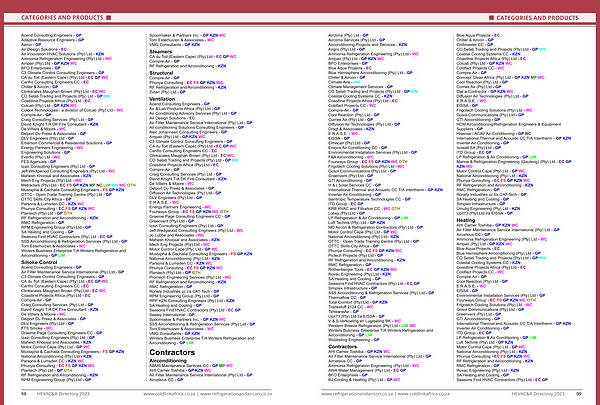Click the small 'Contractors' subheading on page 99
This screenshot has height=405, width=600.
342,346
